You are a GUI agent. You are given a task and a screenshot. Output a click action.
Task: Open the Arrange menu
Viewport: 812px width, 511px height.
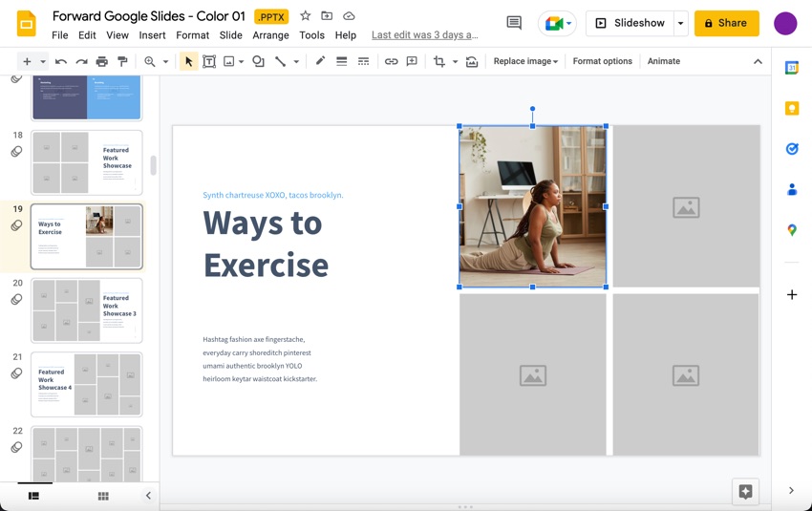pyautogui.click(x=271, y=35)
